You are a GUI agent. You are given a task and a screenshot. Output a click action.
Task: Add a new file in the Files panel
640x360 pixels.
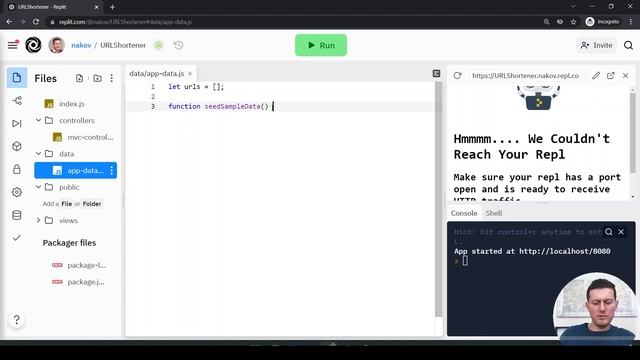tap(79, 78)
